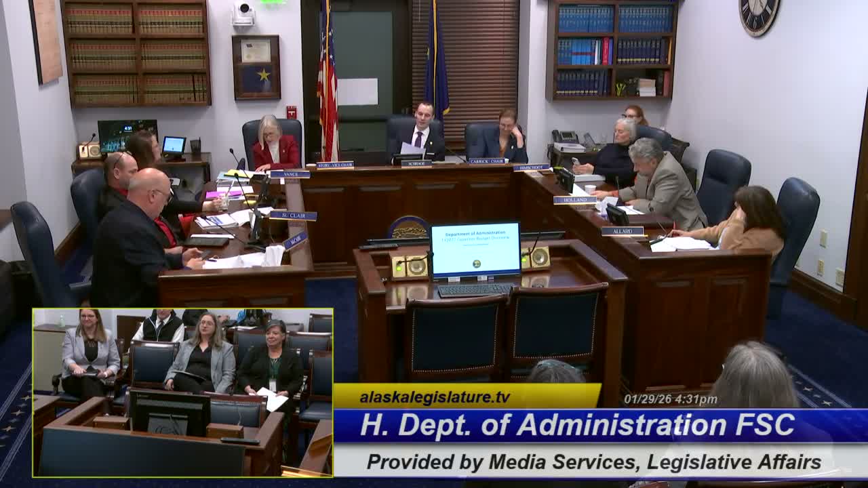
Task: Click the "HIMSCHOOT" nameplate
Action: tap(531, 167)
